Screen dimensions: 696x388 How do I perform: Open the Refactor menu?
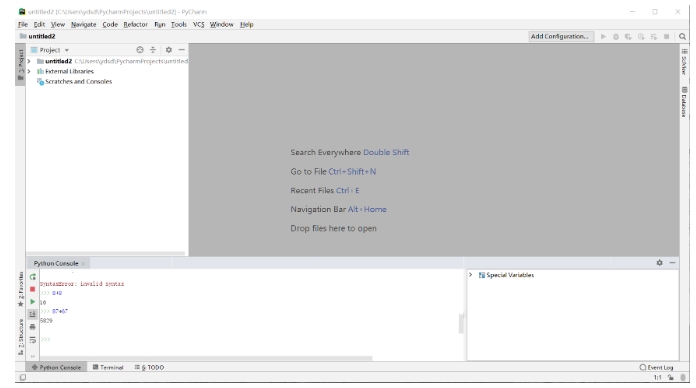point(135,24)
